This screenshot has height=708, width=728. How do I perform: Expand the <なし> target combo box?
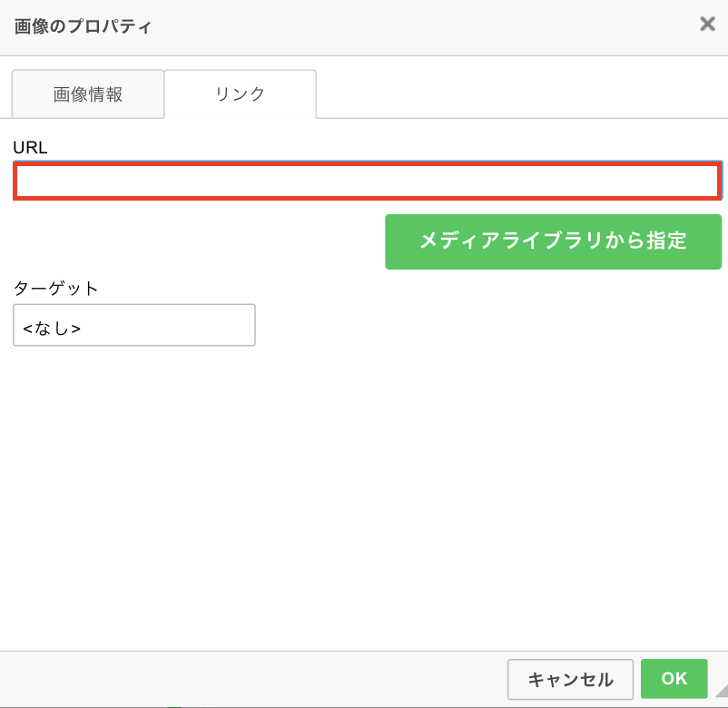(134, 325)
